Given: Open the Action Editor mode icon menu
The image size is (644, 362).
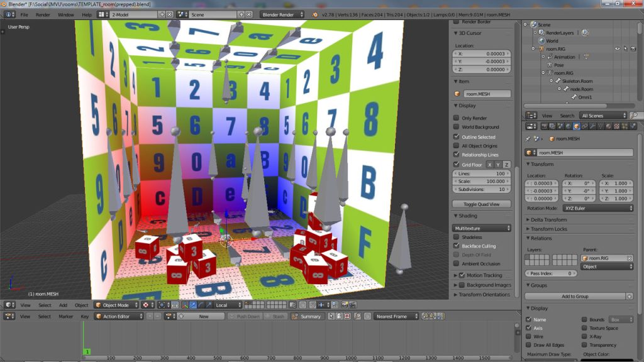Looking at the screenshot, I should (119, 316).
